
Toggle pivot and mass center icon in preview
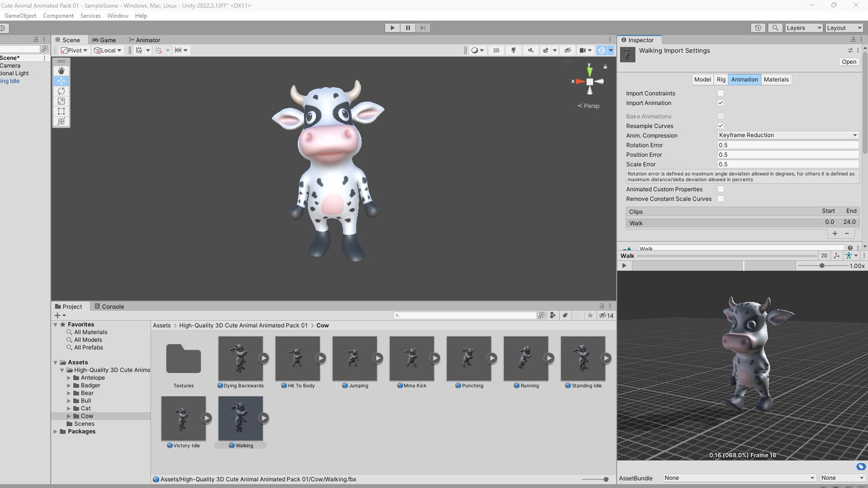(x=836, y=256)
